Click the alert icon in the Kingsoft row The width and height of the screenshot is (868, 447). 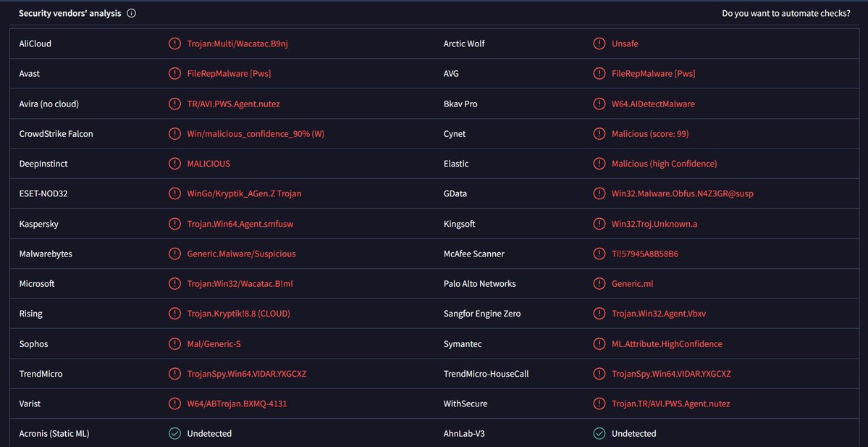coord(599,224)
